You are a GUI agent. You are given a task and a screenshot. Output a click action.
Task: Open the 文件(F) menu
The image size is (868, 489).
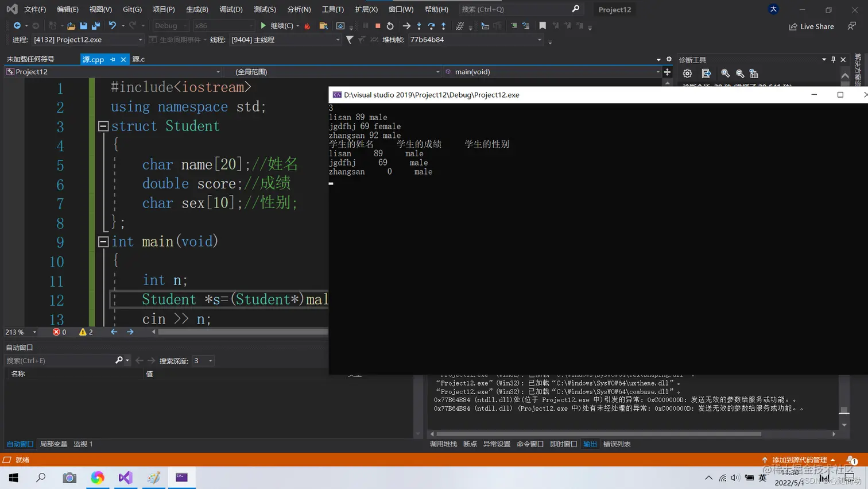coord(35,9)
